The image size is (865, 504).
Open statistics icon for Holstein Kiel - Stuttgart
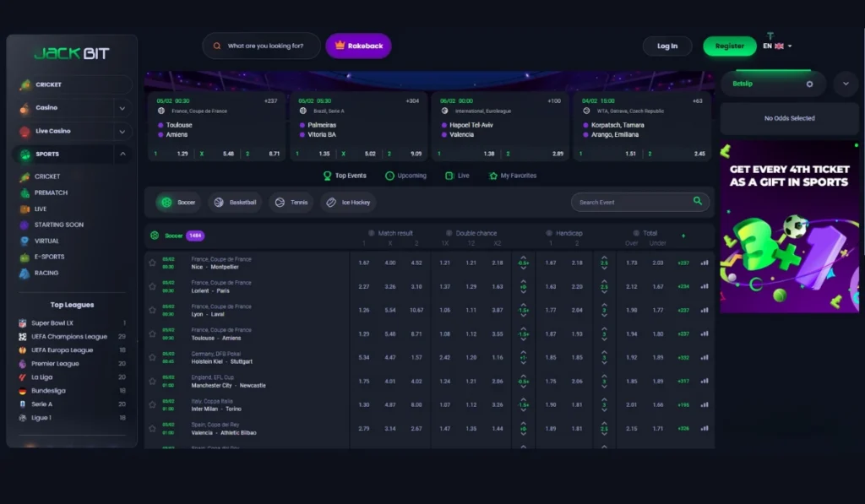click(705, 357)
